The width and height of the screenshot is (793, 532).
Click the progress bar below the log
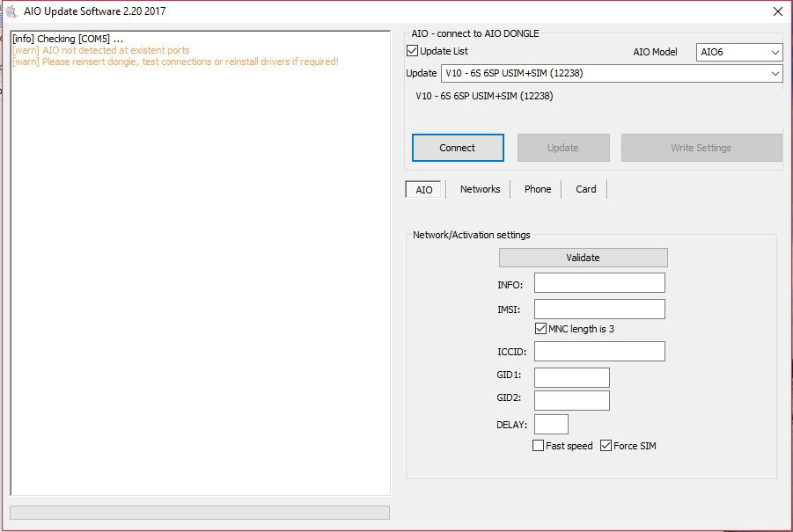click(x=200, y=513)
